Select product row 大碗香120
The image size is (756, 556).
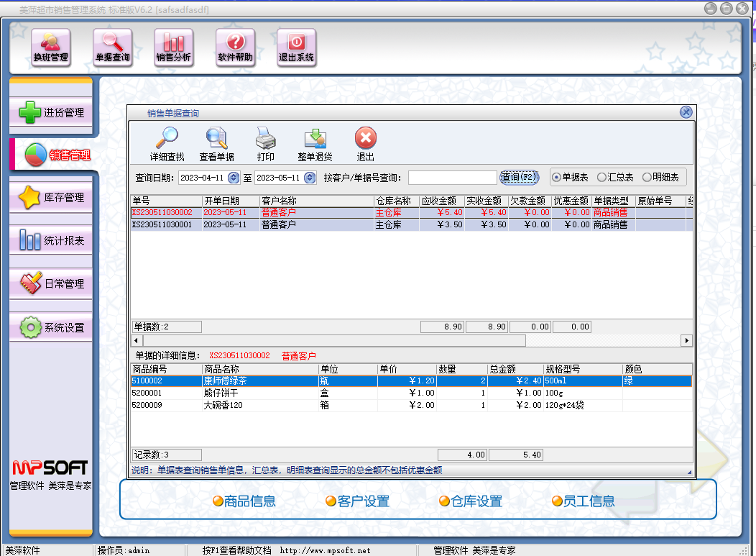pos(411,405)
